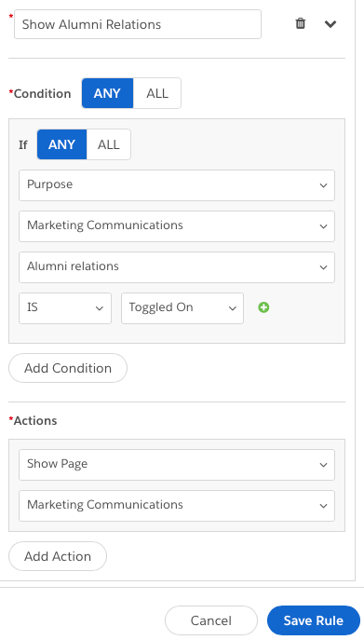Click the Add Condition button

pos(68,368)
